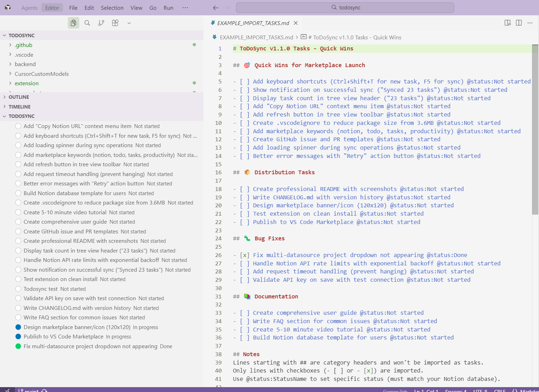This screenshot has width=539, height=392.
Task: Go back with the left arrow
Action: (216, 8)
